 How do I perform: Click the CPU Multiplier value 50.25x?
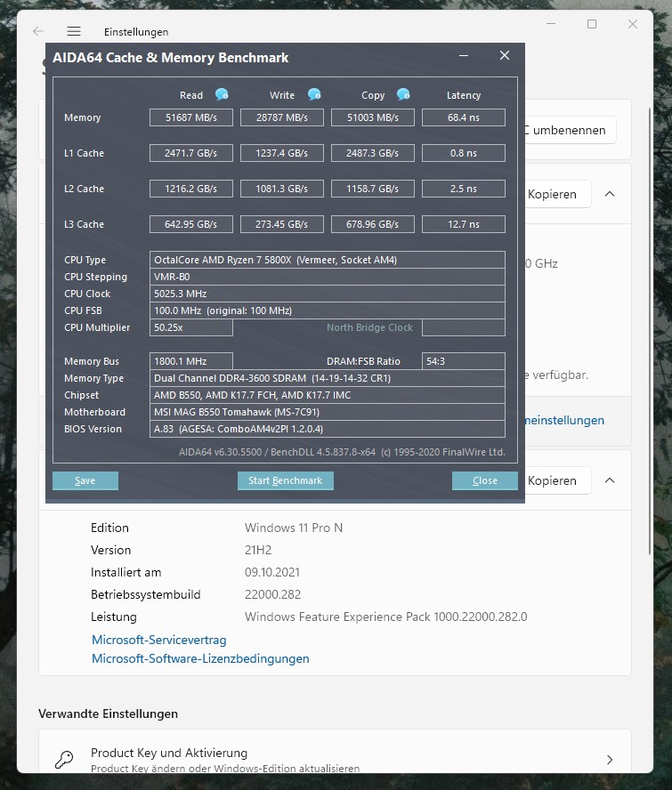coord(191,327)
